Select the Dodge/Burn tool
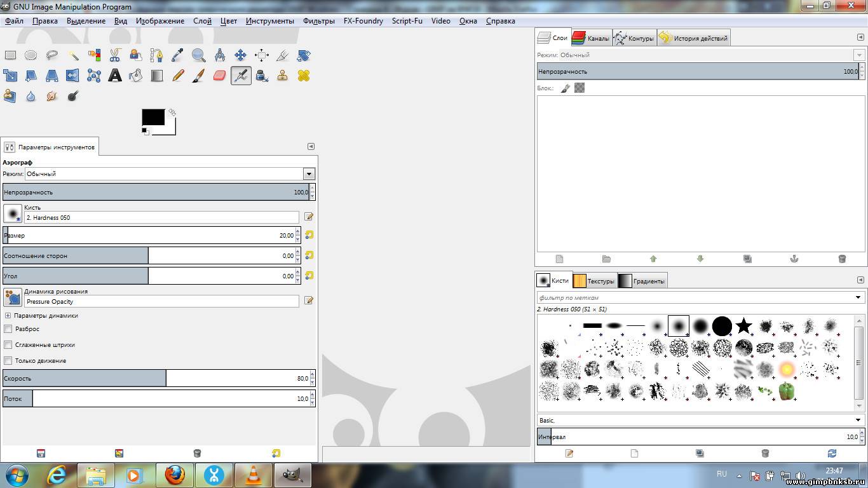Viewport: 868px width, 488px height. (x=73, y=96)
